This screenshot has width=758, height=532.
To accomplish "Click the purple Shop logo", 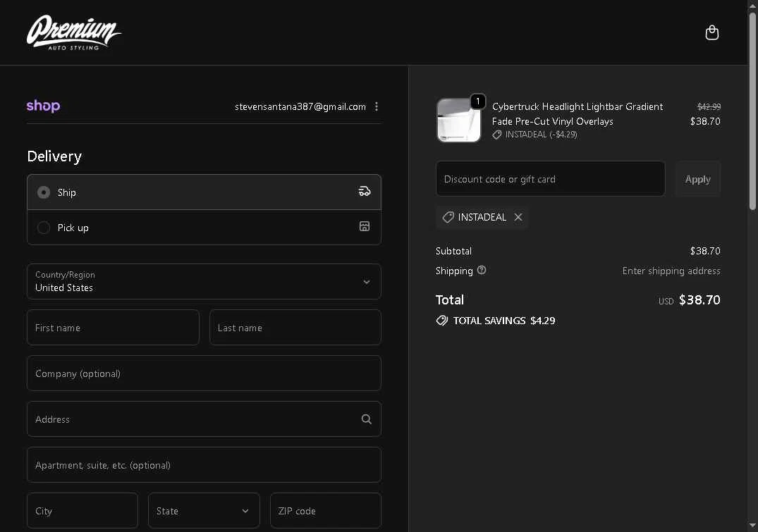I will [x=43, y=106].
